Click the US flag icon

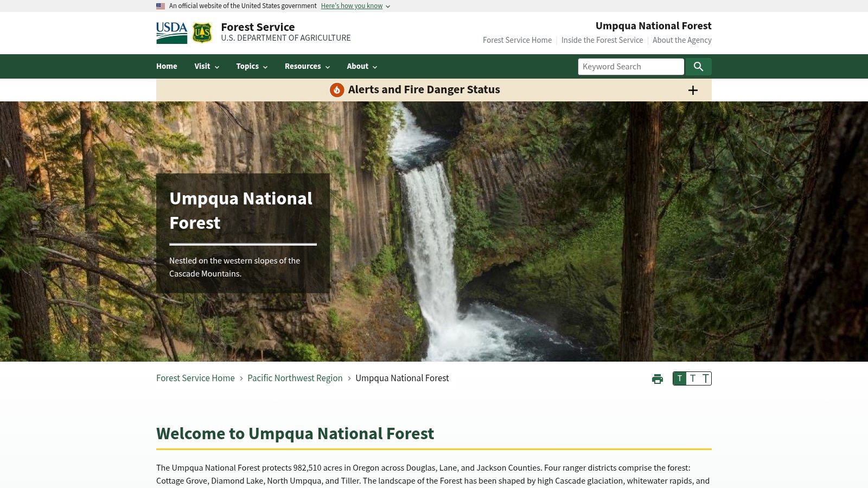161,6
